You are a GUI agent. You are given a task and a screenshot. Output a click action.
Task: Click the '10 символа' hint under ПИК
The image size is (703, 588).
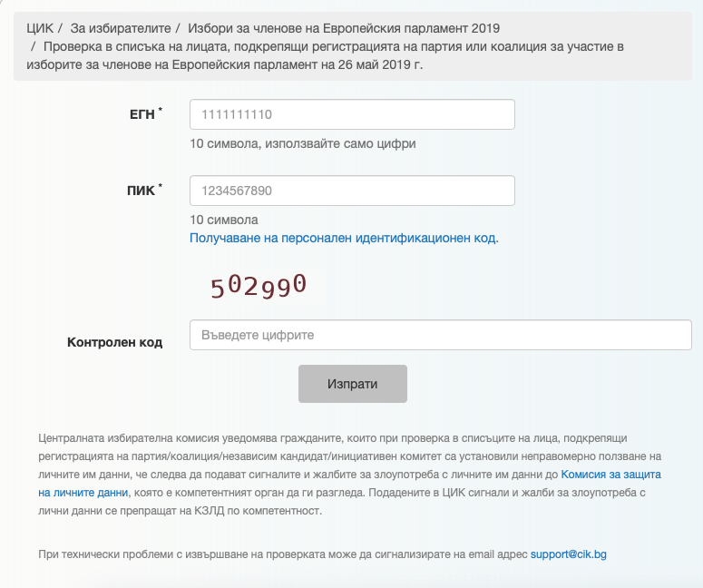[224, 220]
